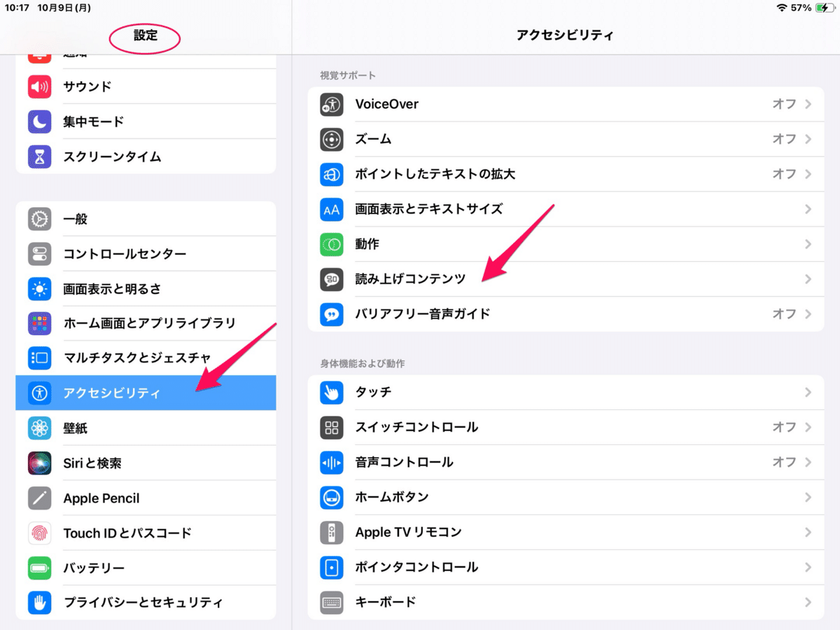
Task: Open サウンド settings
Action: [146, 87]
